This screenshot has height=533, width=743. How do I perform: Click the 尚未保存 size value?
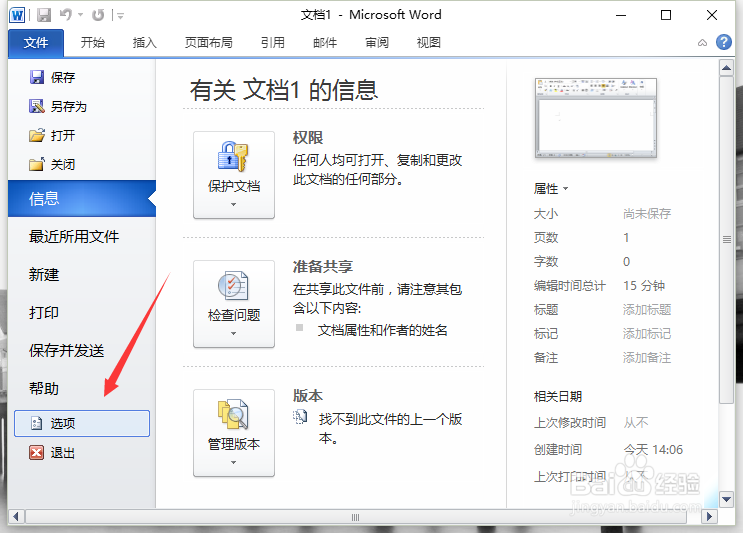[647, 214]
